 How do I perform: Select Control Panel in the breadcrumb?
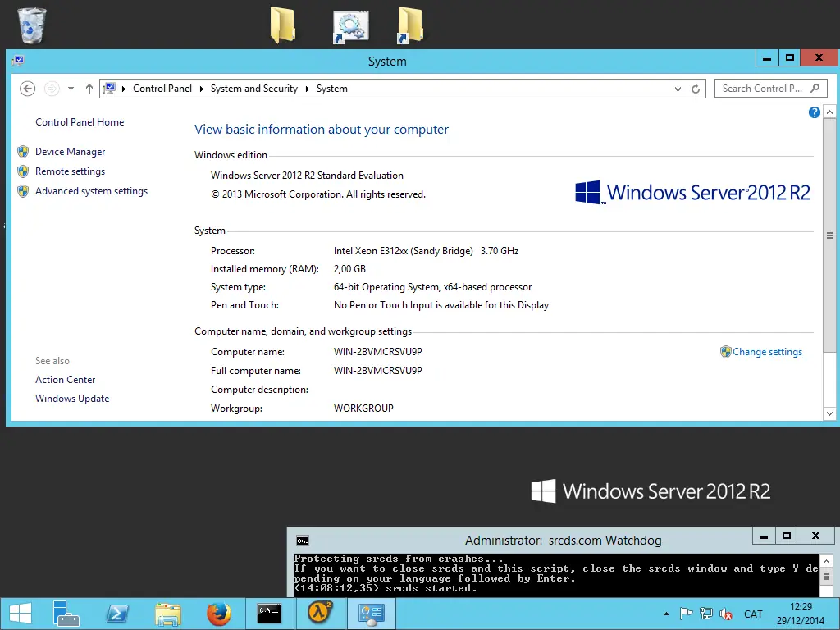(x=162, y=89)
